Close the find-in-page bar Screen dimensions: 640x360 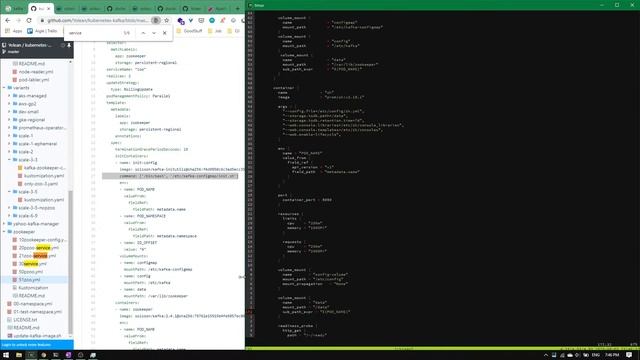(164, 33)
